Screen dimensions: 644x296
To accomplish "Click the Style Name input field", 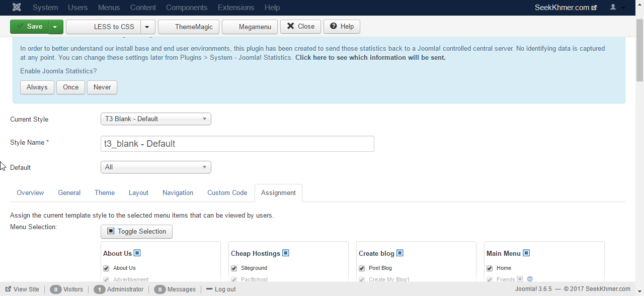I will [x=237, y=144].
